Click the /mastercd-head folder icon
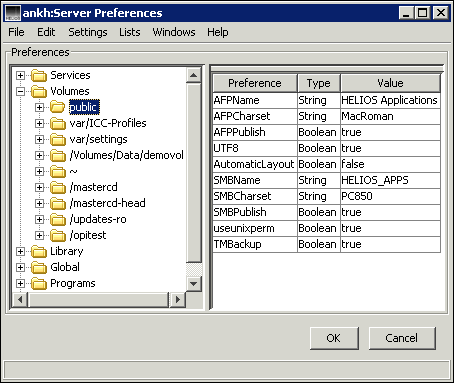 [58, 203]
